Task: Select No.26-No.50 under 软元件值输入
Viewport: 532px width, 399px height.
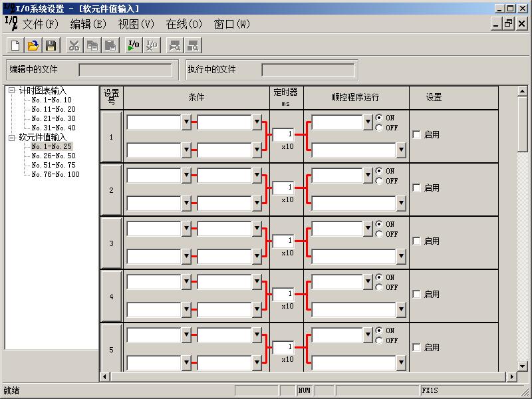Action: [x=53, y=156]
